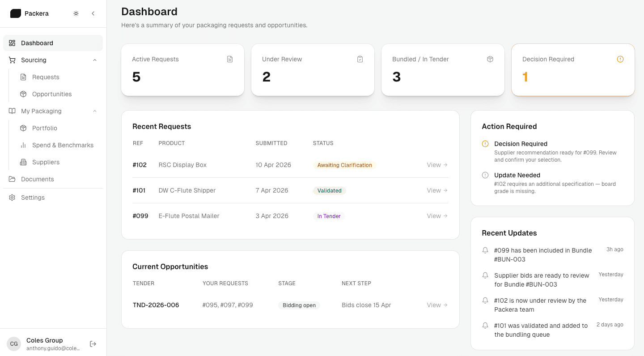Open the Decision Required action item
The image size is (644, 356).
[x=521, y=144]
